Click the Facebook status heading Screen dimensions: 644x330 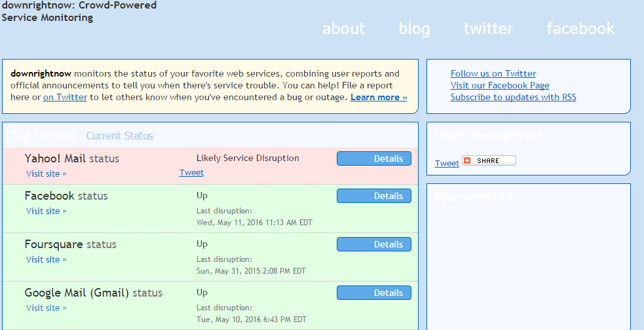(x=66, y=196)
